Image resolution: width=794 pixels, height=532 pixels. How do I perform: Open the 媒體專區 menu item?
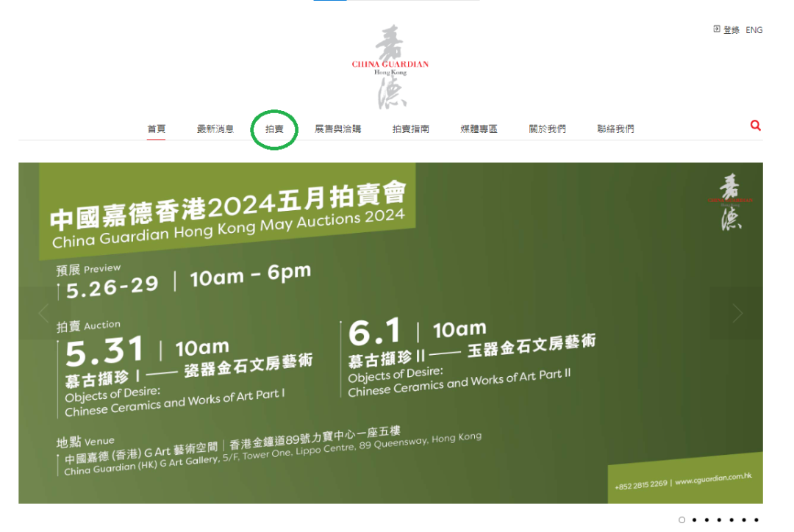[479, 129]
